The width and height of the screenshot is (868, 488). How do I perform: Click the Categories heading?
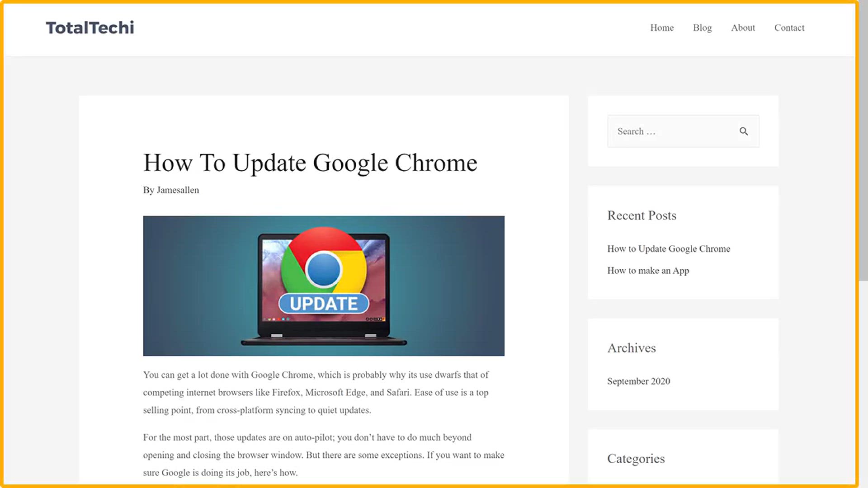tap(636, 459)
